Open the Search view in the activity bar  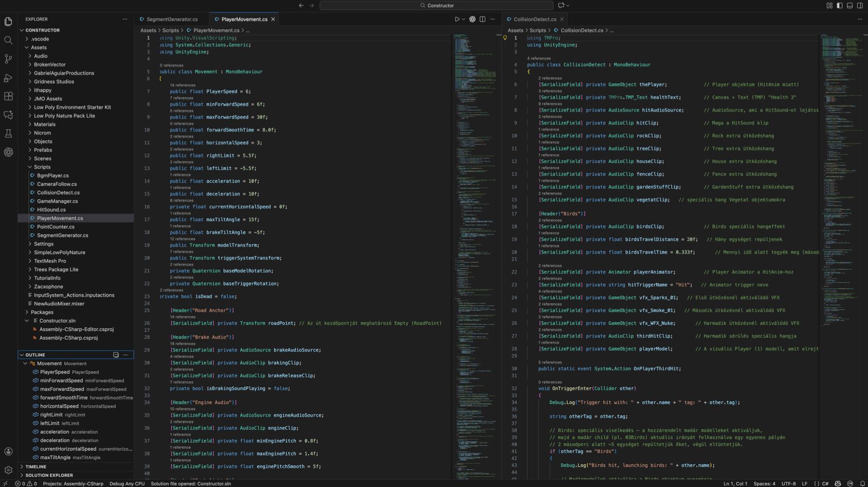8,40
